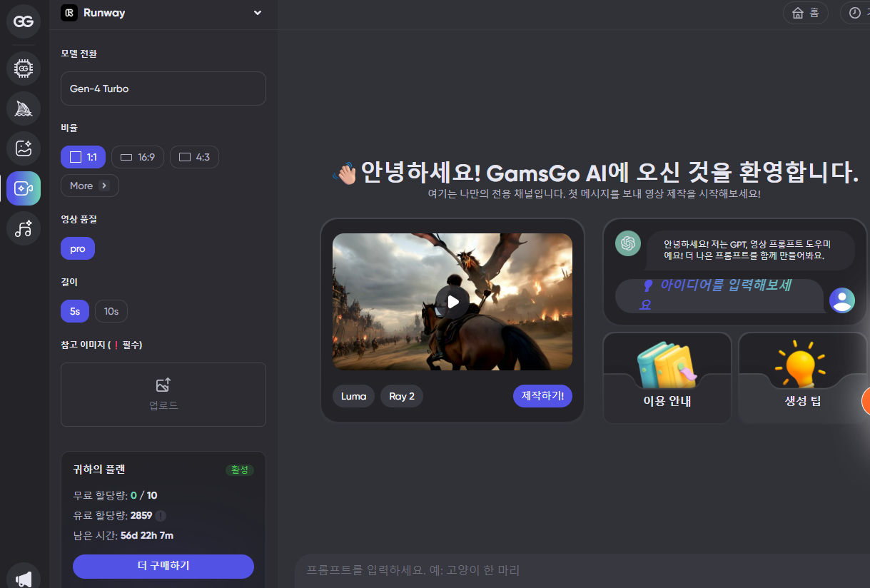Go to 홈 in the top bar
Screen dimensions: 870x588
click(x=806, y=13)
